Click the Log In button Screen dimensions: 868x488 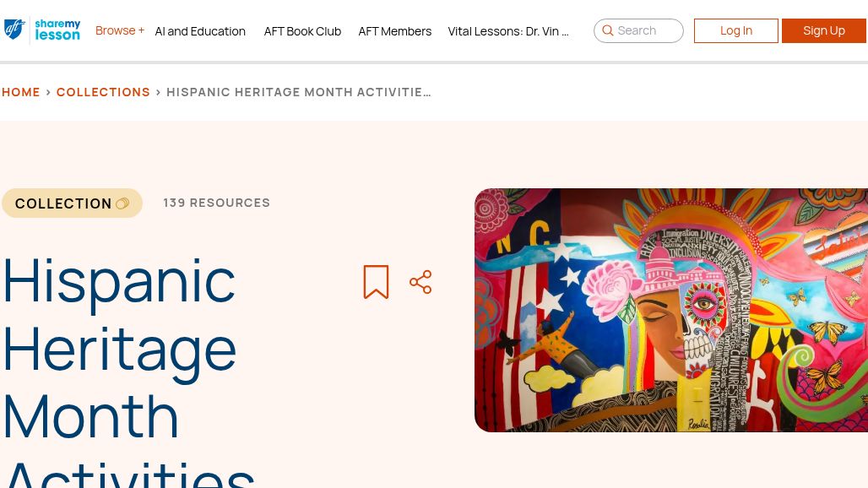click(x=735, y=30)
